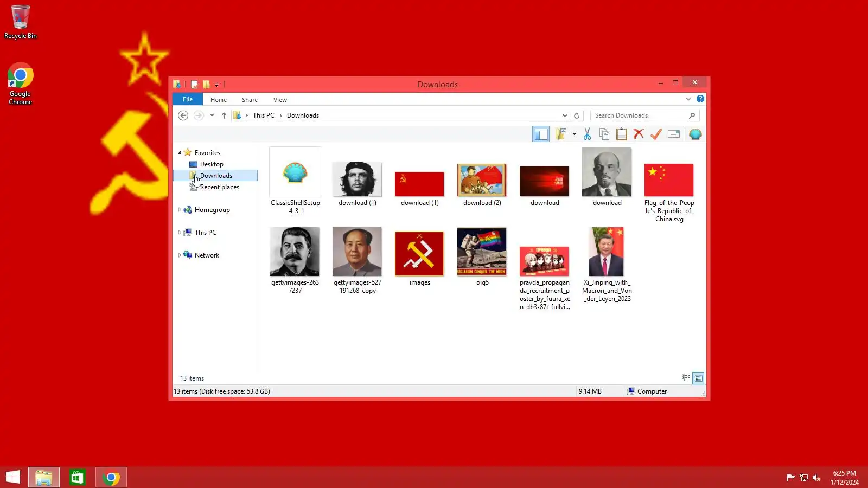Select the Xi_Jinping_with_Macron_and_Von_der_Leyen_2023 file
Image resolution: width=868 pixels, height=488 pixels.
(x=607, y=265)
